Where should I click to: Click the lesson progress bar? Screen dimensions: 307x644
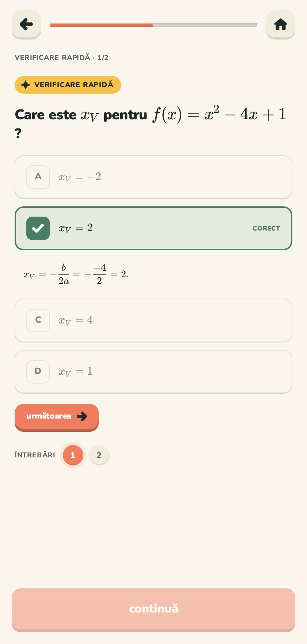tap(153, 25)
